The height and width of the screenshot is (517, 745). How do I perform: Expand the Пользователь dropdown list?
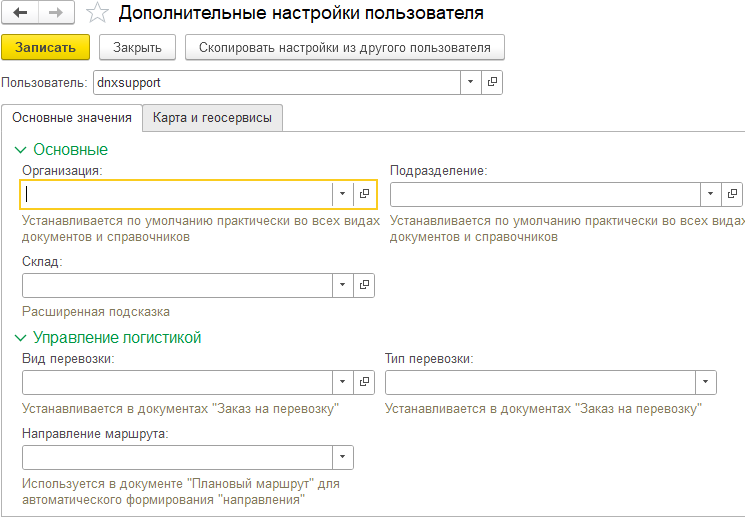click(x=471, y=82)
